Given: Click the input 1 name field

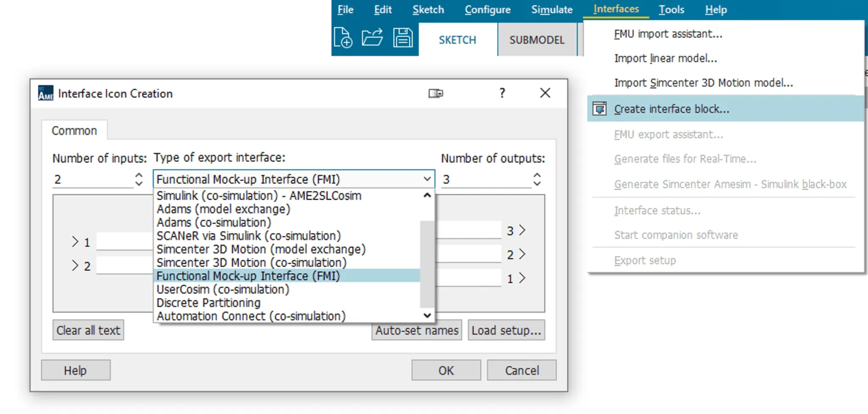Looking at the screenshot, I should click(125, 241).
